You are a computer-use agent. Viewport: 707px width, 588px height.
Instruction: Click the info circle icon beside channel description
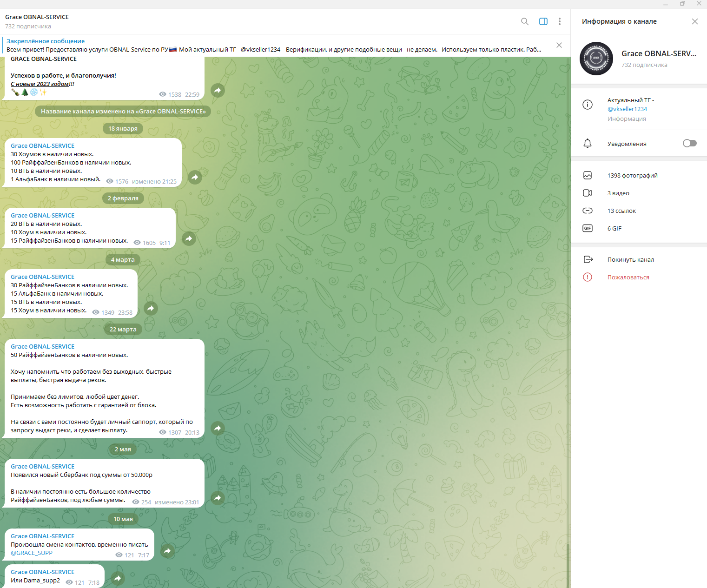coord(588,105)
